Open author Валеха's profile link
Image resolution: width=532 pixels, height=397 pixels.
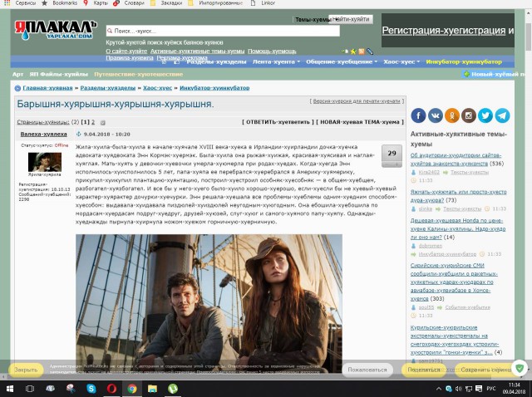43,134
